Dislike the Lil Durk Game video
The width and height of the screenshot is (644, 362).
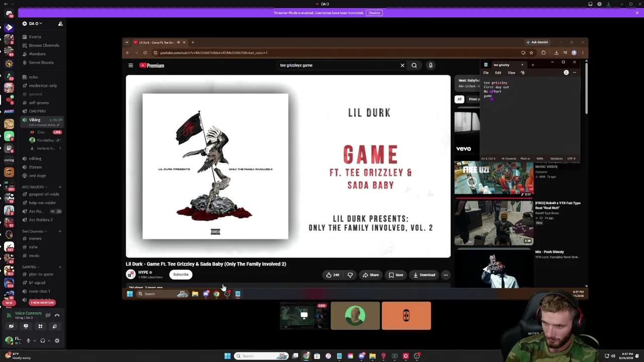click(x=350, y=275)
